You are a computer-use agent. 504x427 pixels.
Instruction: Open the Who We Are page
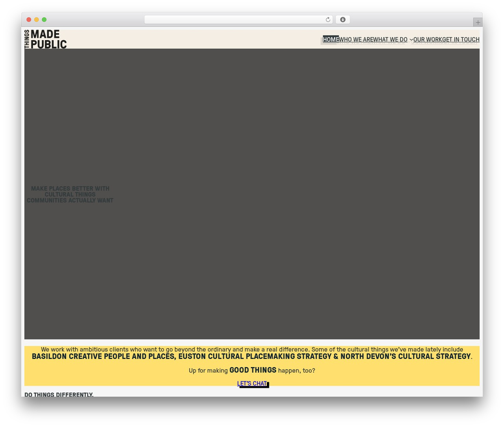pos(356,39)
